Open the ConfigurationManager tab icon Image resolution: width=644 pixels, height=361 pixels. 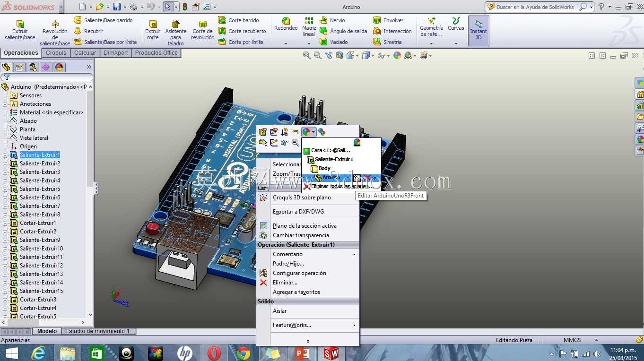click(32, 67)
